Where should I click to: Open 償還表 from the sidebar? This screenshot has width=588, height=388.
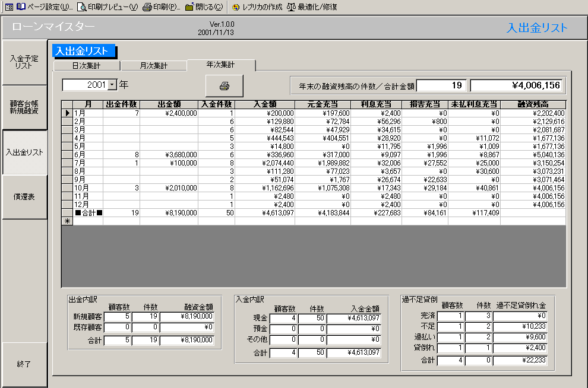24,197
